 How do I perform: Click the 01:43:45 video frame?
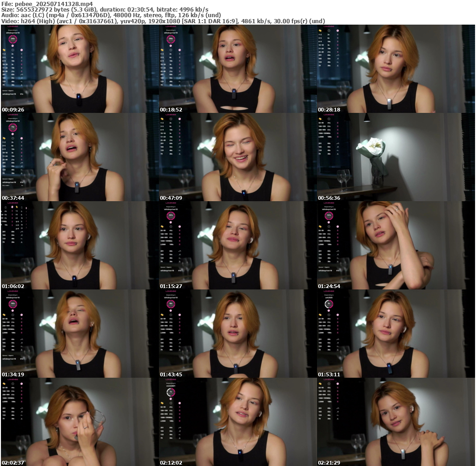(238, 334)
